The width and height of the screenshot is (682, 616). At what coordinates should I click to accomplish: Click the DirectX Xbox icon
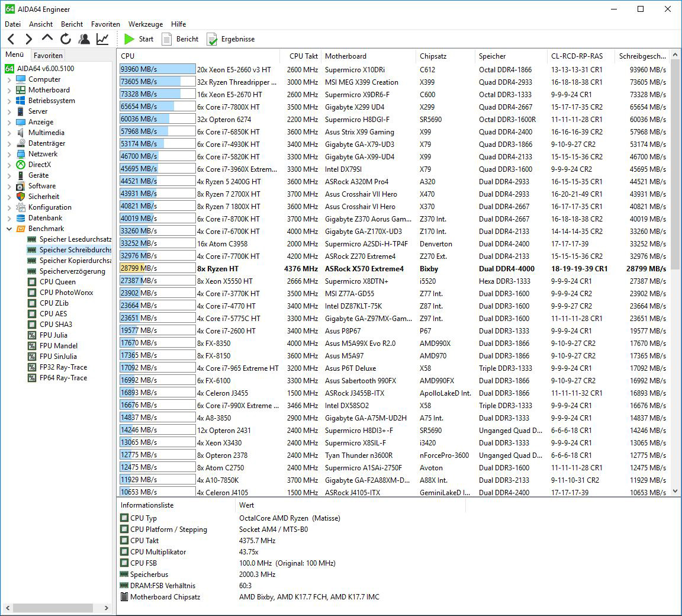click(x=21, y=165)
